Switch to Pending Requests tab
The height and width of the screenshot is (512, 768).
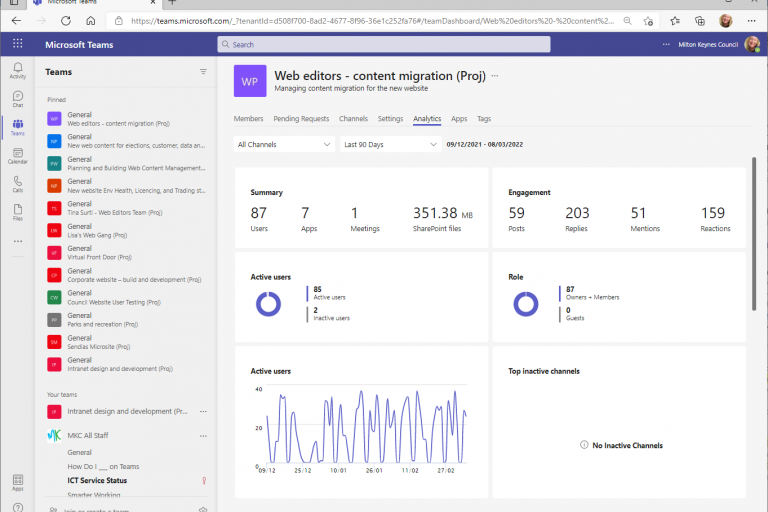point(301,119)
